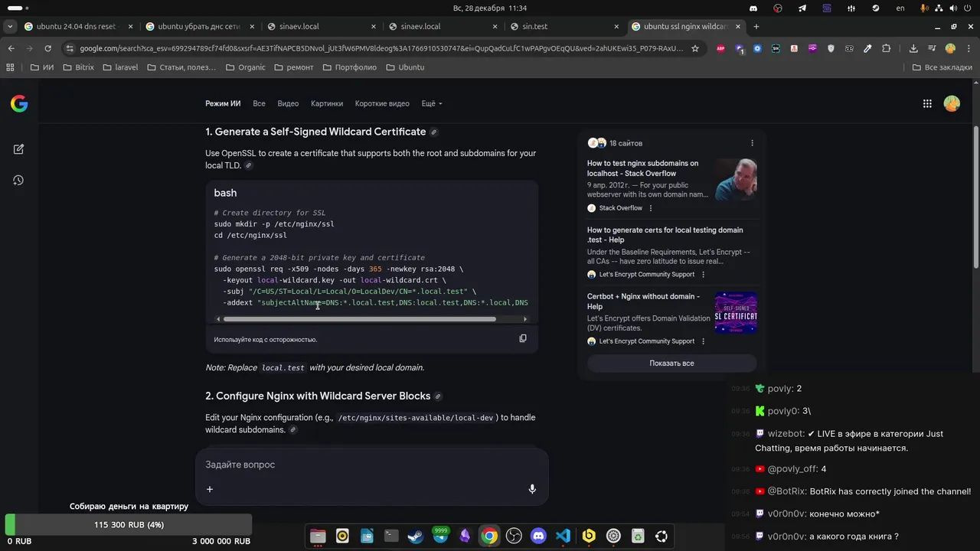Screen dimensions: 980x551
Task: Open the Steam tray icon in top bar
Action: coord(876,8)
